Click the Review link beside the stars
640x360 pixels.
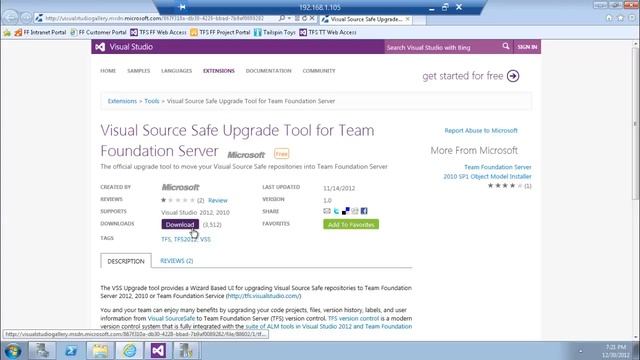[x=218, y=200]
